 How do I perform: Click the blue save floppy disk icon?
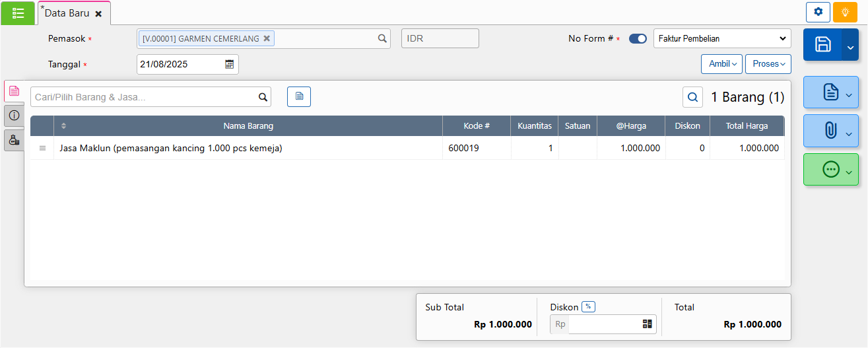point(822,45)
